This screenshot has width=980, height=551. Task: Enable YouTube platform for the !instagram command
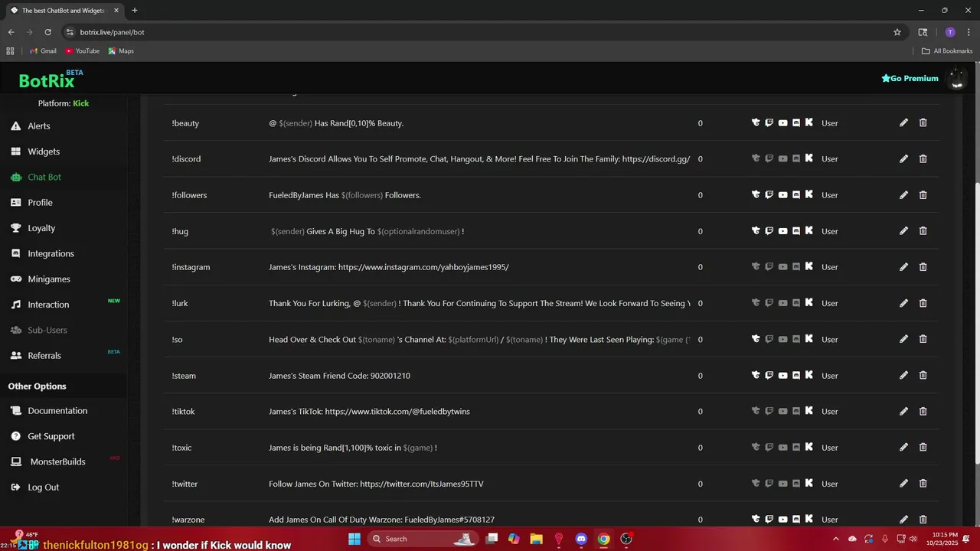click(782, 266)
